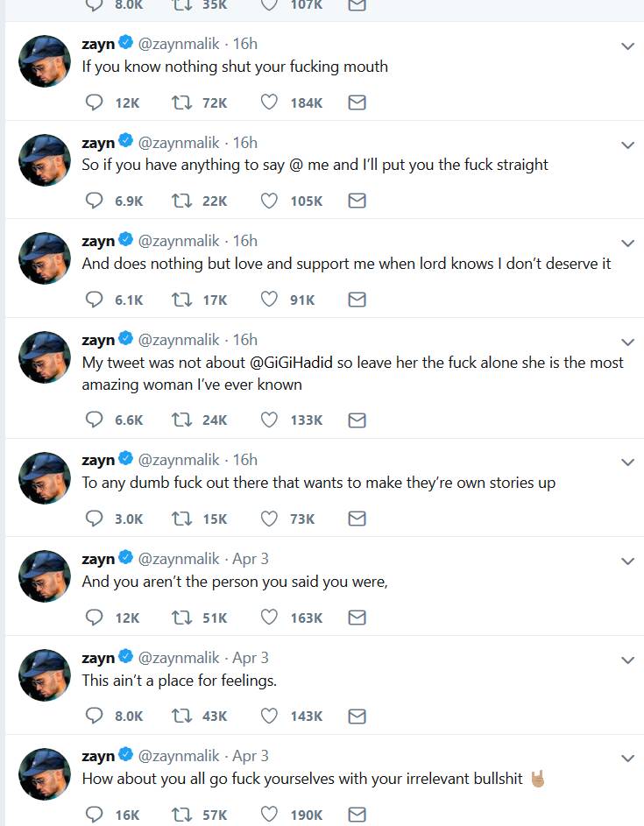Viewport: 644px width, 826px height.
Task: Direct message the @GiGiHadid tweet via envelope icon
Action: (357, 420)
